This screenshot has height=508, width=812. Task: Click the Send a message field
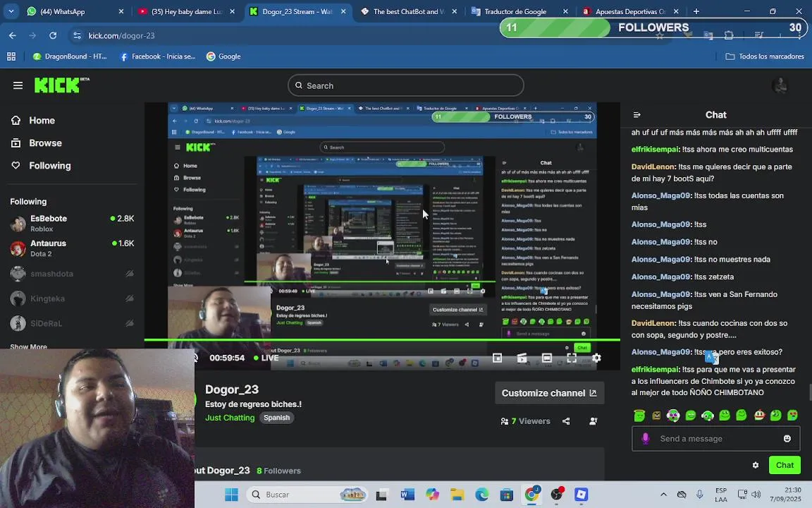[716, 439]
